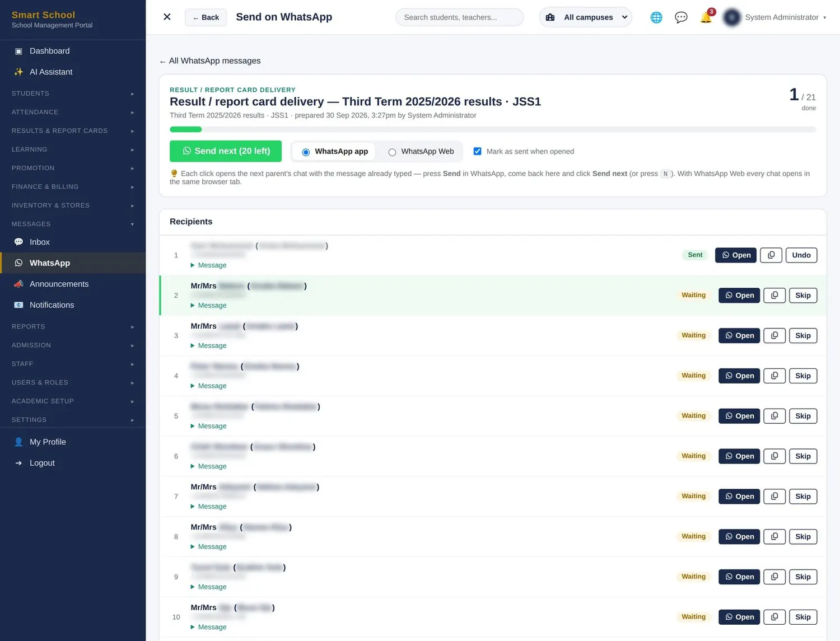Undo sent status for recipient 1
The image size is (840, 641).
[801, 255]
